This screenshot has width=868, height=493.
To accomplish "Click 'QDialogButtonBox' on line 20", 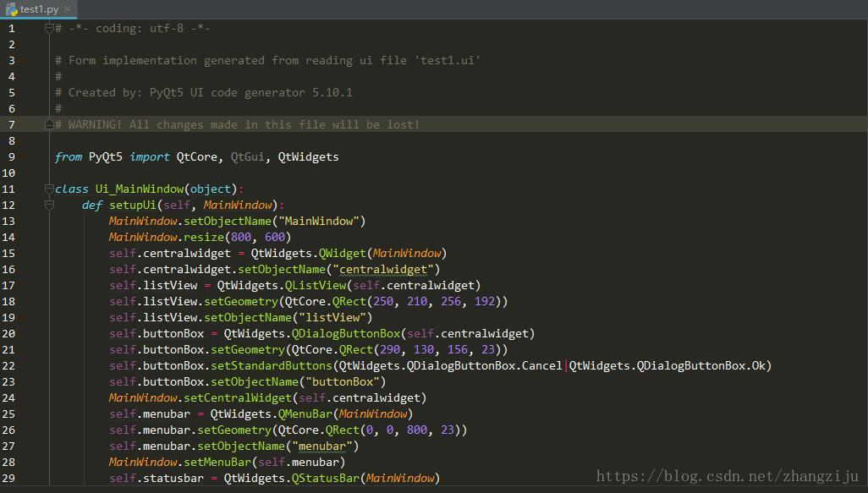I will [345, 334].
